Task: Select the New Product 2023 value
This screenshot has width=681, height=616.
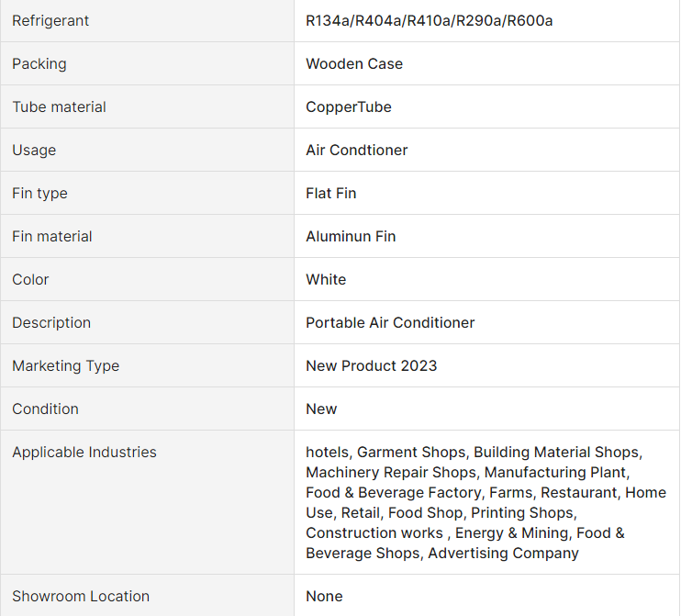Action: point(372,365)
